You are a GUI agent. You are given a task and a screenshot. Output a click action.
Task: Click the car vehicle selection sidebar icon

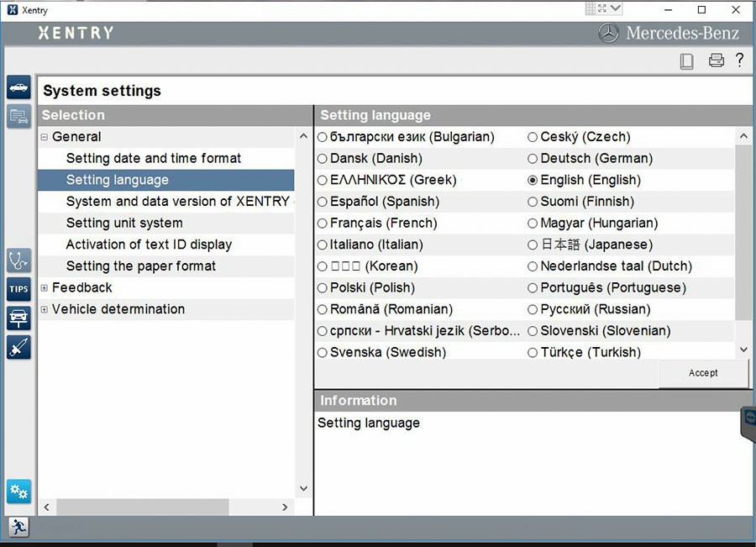(18, 87)
